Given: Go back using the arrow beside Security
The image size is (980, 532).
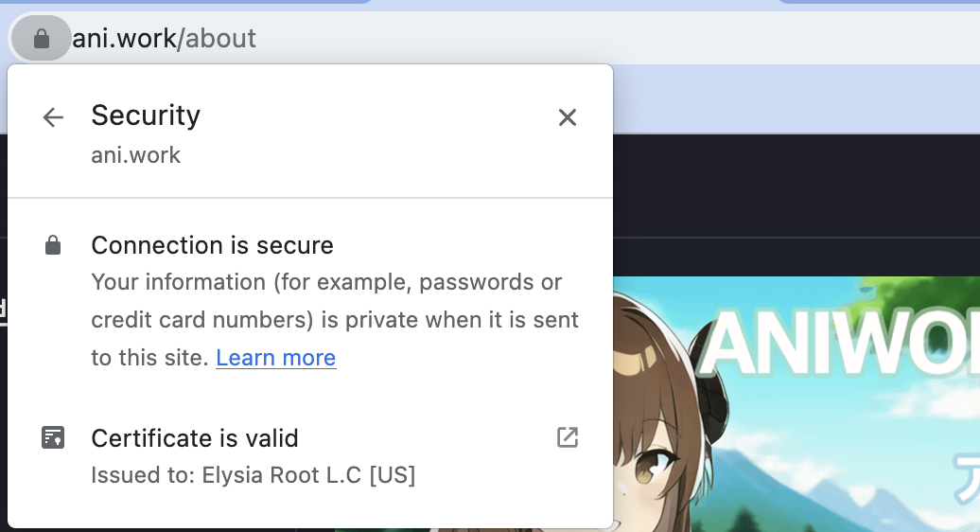Looking at the screenshot, I should pyautogui.click(x=53, y=117).
